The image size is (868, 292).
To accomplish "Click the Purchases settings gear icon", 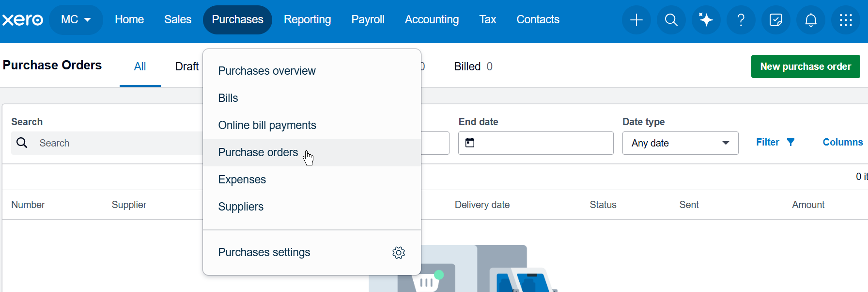I will point(398,253).
